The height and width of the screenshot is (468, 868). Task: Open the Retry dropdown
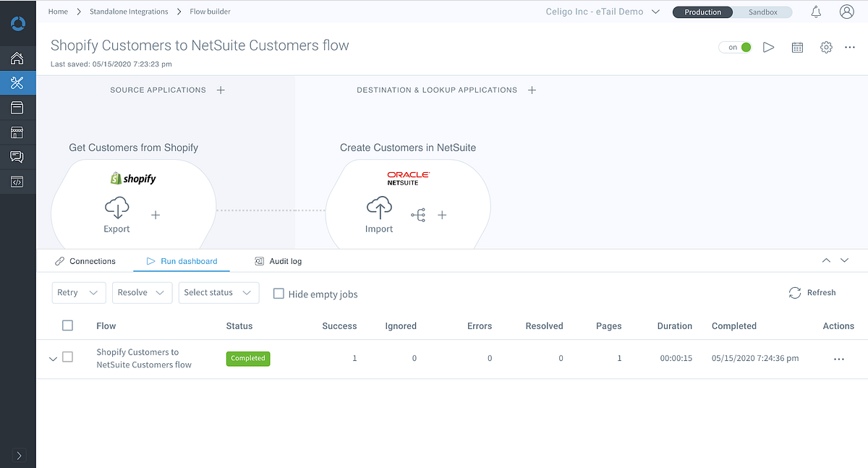(78, 293)
